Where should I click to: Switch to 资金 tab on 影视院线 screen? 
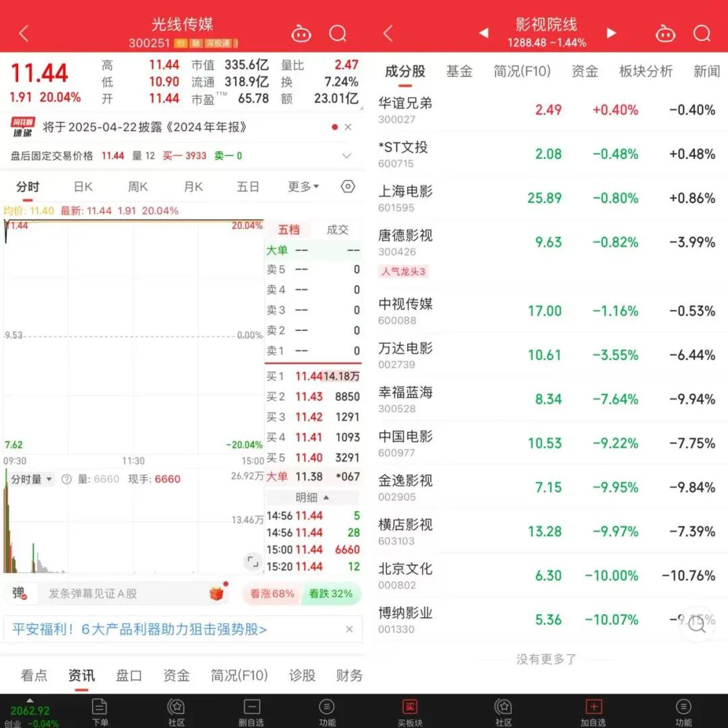[584, 71]
